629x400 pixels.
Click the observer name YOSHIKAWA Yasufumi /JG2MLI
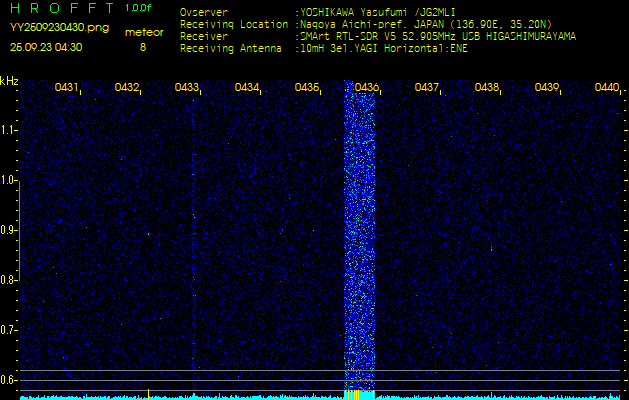(x=377, y=12)
